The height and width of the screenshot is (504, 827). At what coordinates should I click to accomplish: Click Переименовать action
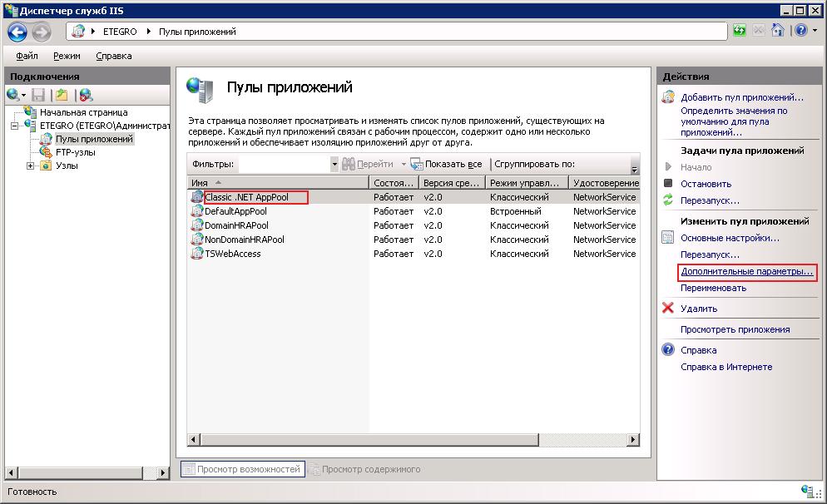tap(713, 289)
